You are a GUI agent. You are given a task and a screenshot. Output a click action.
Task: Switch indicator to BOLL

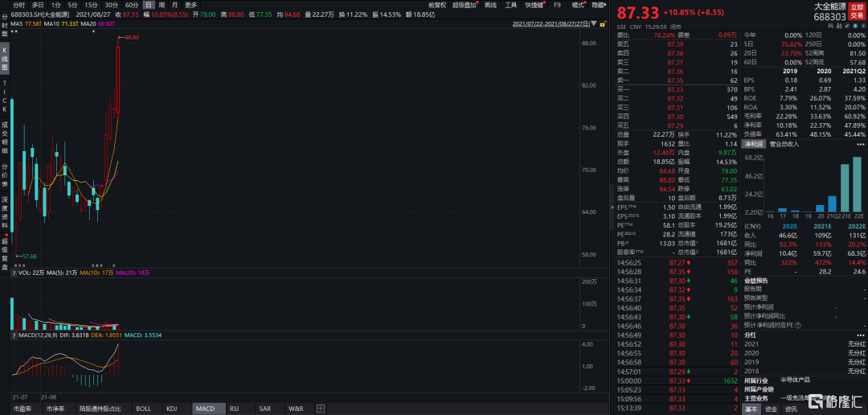[x=143, y=409]
